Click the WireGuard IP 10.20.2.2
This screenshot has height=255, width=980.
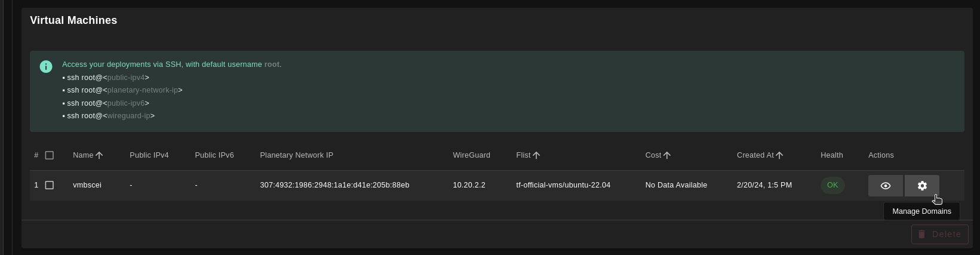pyautogui.click(x=469, y=185)
